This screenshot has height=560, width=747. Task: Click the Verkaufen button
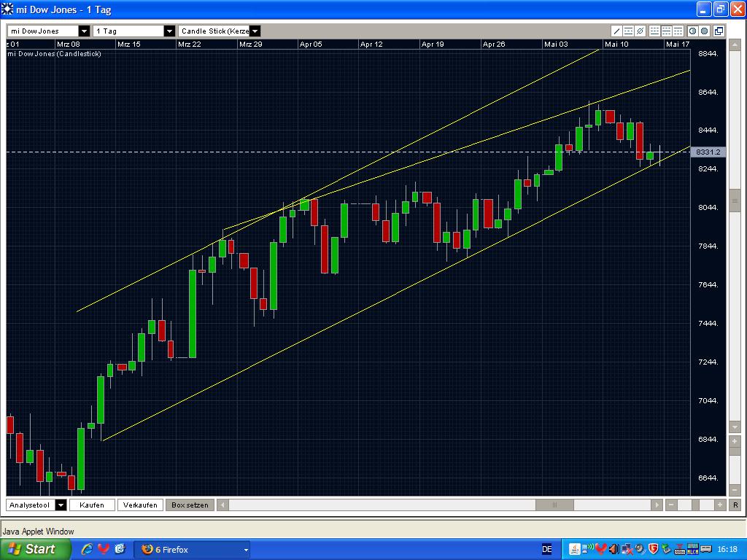coord(140,505)
